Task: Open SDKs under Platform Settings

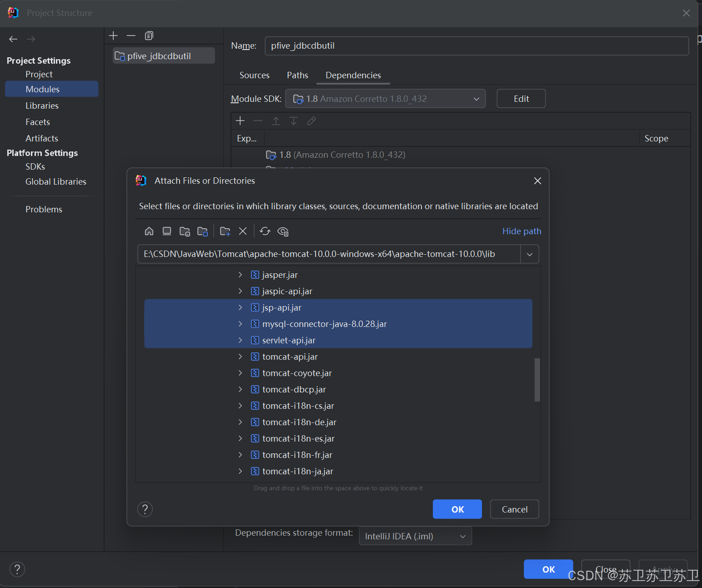Action: 35,166
